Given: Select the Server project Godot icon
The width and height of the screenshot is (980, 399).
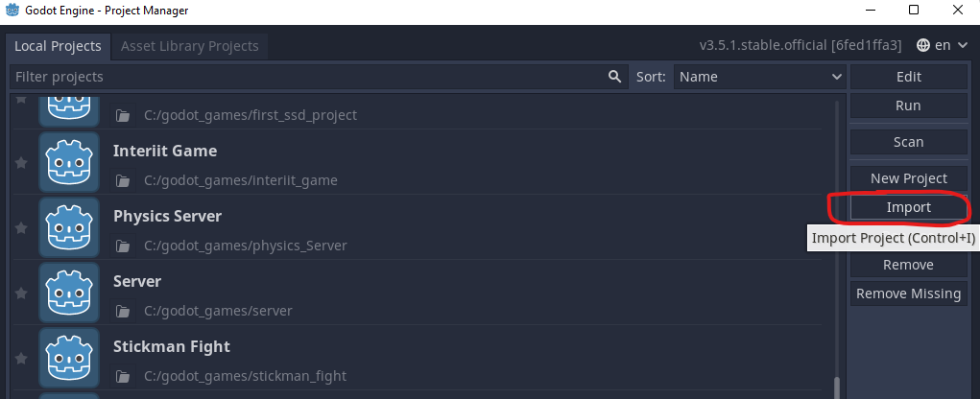Looking at the screenshot, I should [69, 293].
